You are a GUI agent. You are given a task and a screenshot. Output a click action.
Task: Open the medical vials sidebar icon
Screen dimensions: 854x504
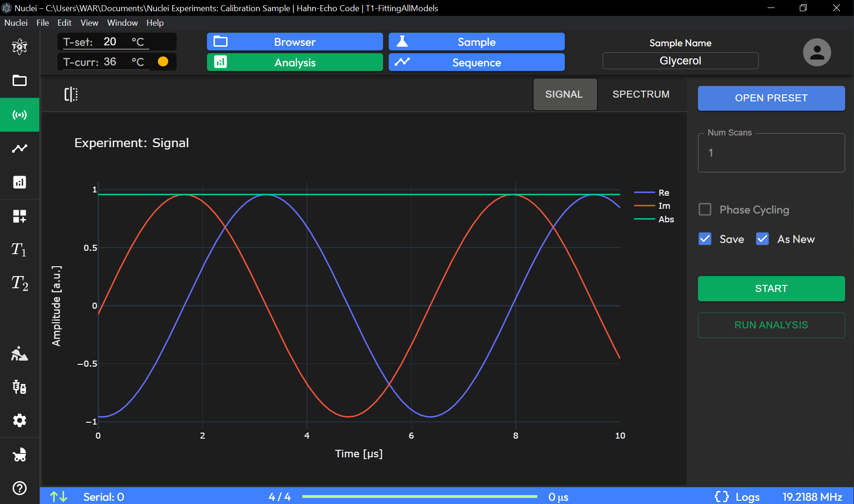pyautogui.click(x=20, y=387)
